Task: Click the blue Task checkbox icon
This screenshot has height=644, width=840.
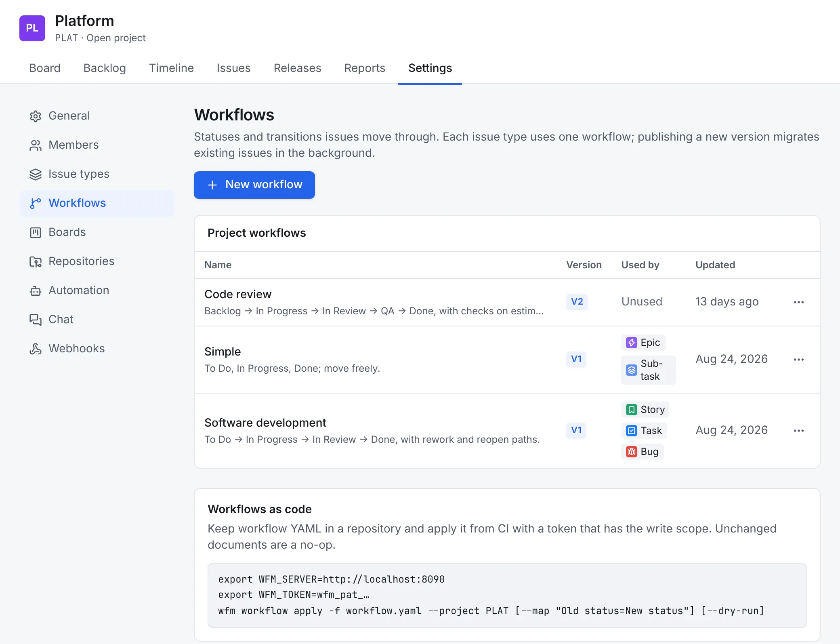Action: coord(632,431)
